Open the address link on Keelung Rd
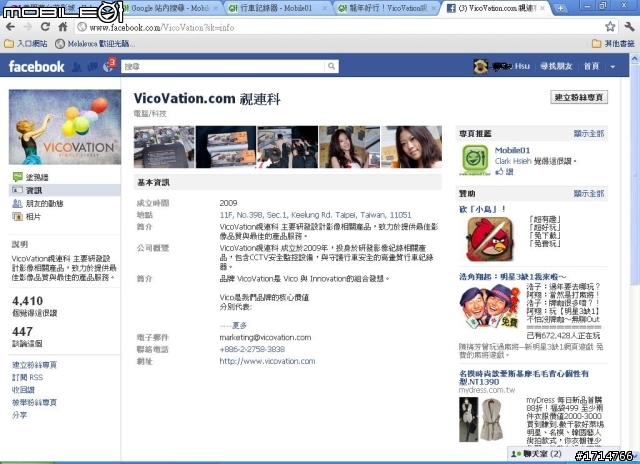The width and height of the screenshot is (640, 464). [316, 215]
